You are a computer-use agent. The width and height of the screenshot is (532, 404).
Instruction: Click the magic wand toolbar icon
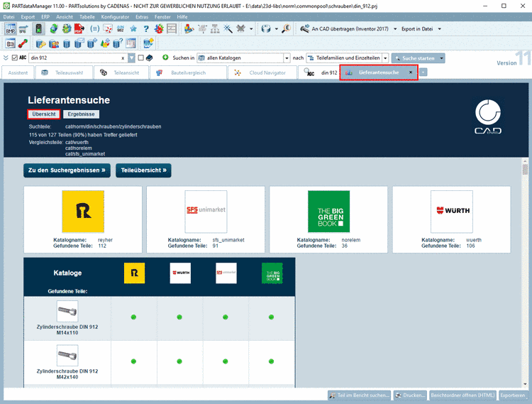228,29
